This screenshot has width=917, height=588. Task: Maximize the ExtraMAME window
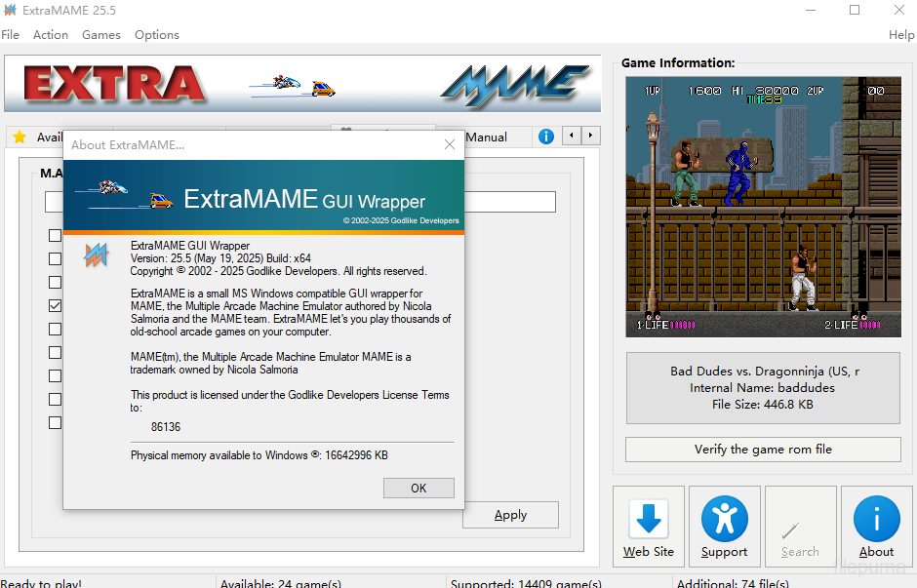855,10
